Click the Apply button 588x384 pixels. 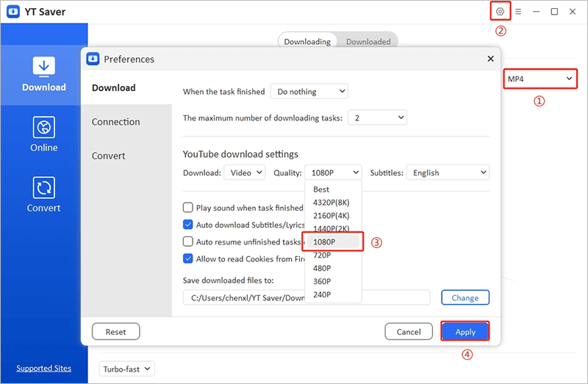465,332
